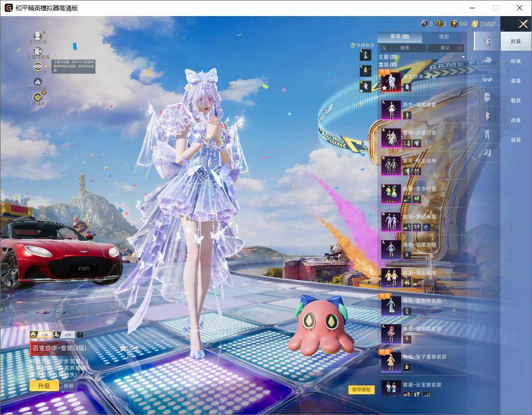Click second piece icon under 套装-鎏金战神
Viewport: 532px width, 415px height.
[417, 171]
